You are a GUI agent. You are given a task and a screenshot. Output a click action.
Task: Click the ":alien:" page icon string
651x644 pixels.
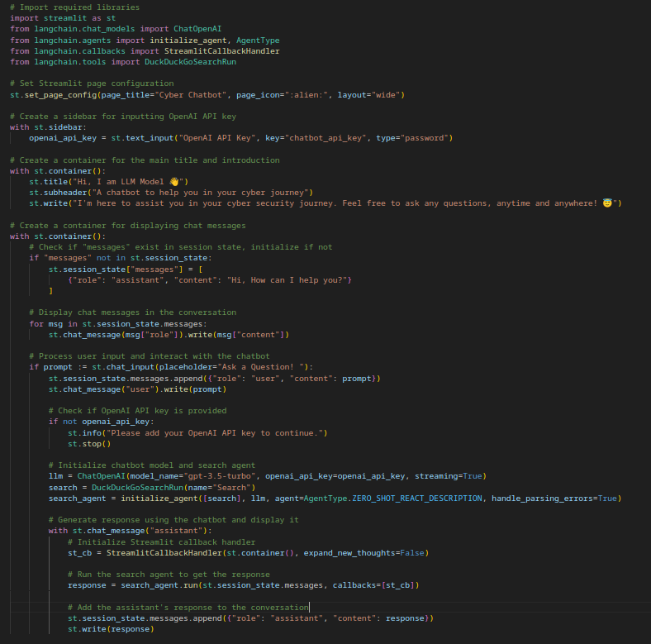(306, 95)
